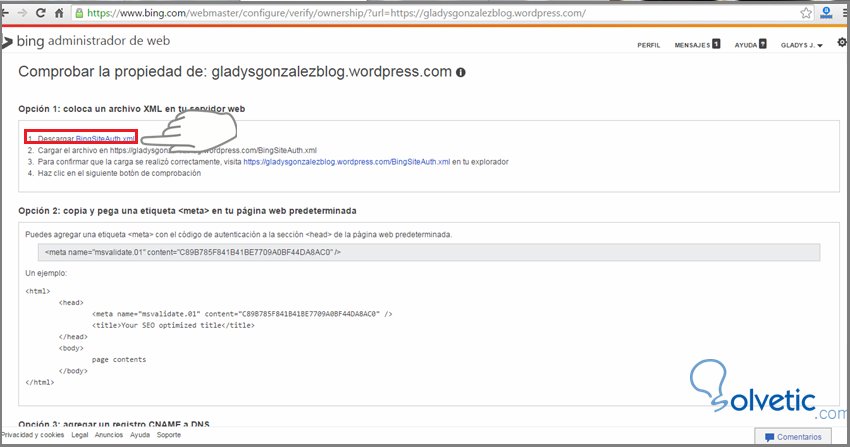Open the settings gear icon
Screen dimensions: 850x447
click(x=842, y=42)
